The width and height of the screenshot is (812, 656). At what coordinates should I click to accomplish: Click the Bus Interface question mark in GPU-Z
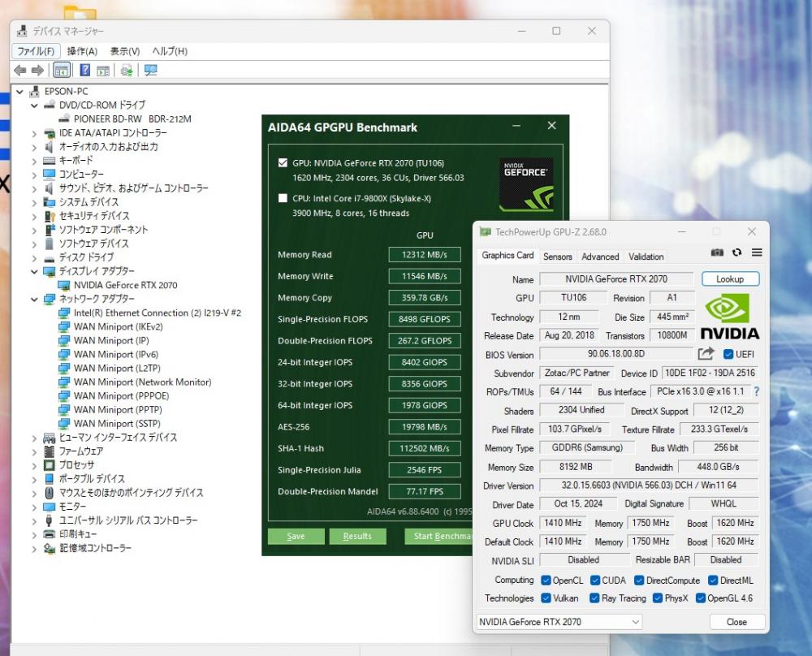[757, 391]
